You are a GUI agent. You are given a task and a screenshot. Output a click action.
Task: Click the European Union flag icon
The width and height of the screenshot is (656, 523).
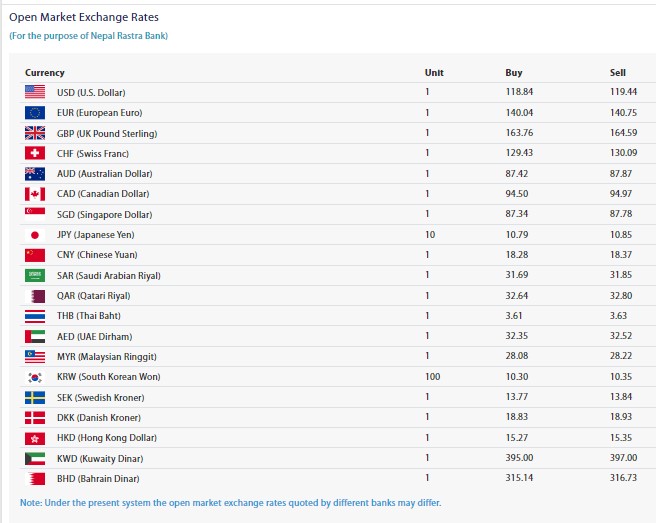(x=35, y=113)
